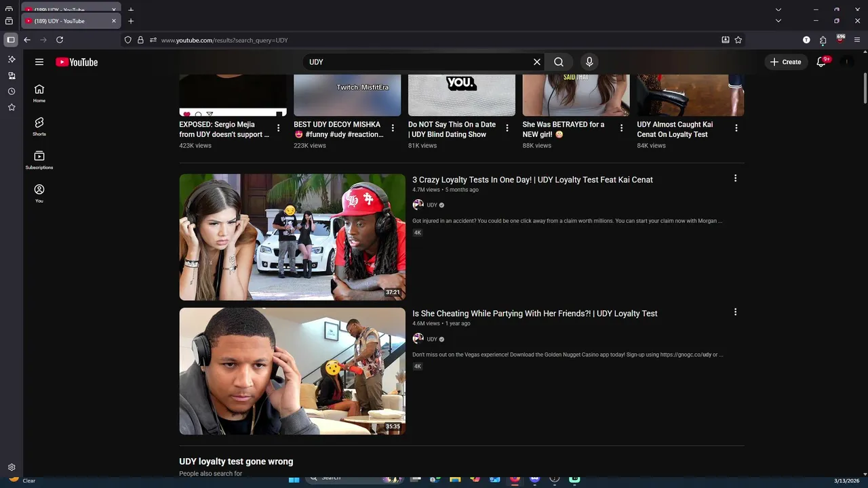The image size is (868, 488).
Task: Open a new tab with the plus button
Action: (x=131, y=21)
